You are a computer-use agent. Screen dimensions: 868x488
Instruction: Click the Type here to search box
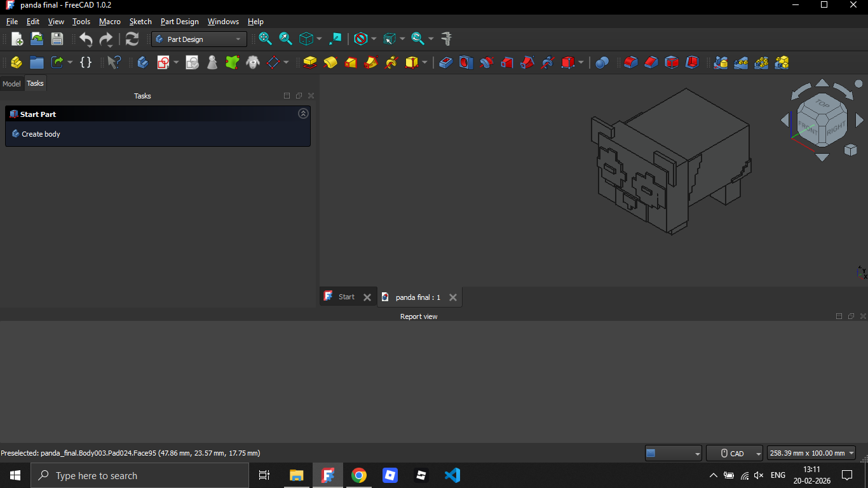[x=140, y=475]
